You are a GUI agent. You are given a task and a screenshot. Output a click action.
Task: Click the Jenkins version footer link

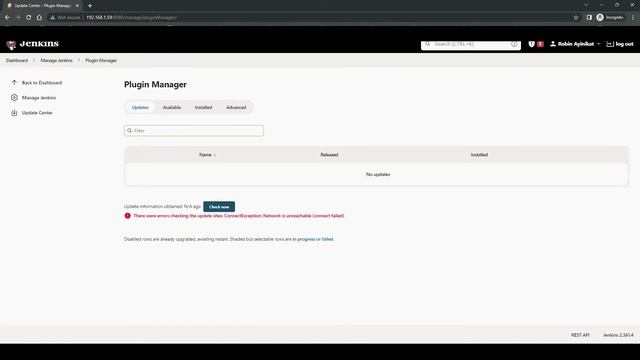[x=618, y=335]
